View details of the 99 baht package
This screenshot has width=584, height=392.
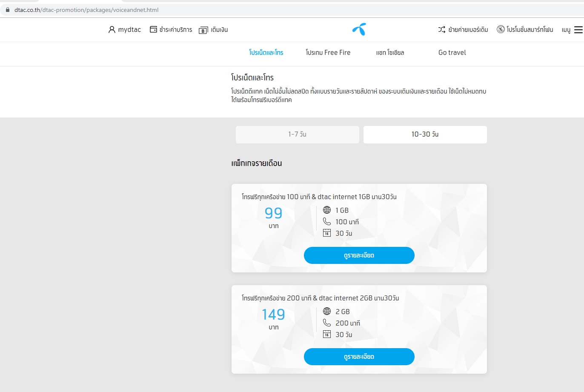(359, 255)
